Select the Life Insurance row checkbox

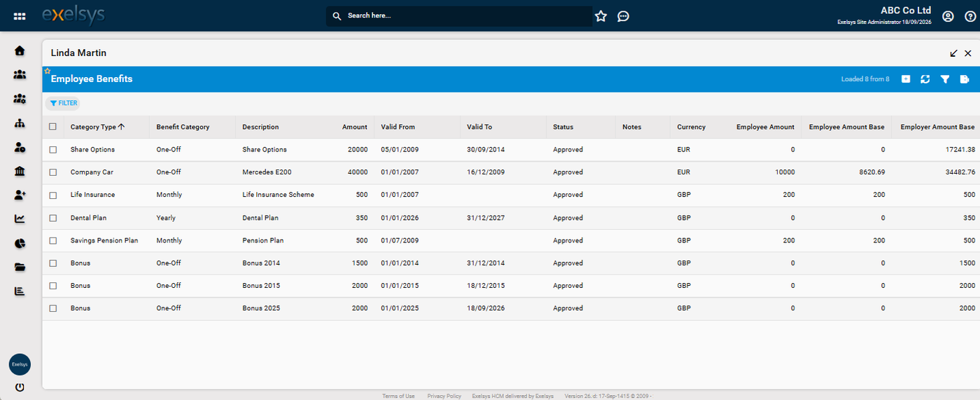[x=52, y=195]
